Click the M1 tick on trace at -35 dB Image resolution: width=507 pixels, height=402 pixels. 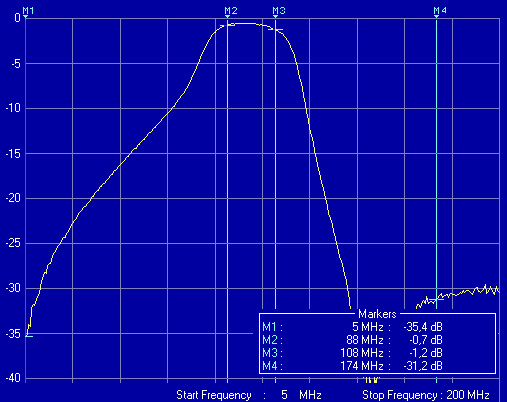29,336
